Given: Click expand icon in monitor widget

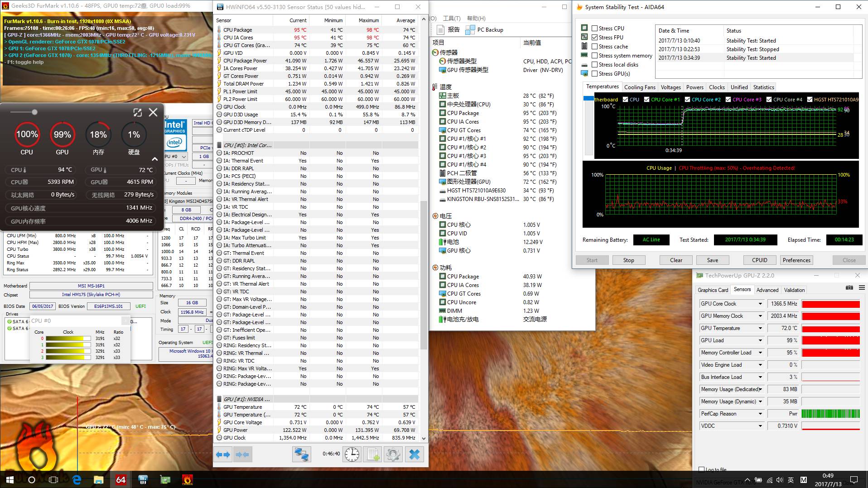Looking at the screenshot, I should [x=137, y=112].
